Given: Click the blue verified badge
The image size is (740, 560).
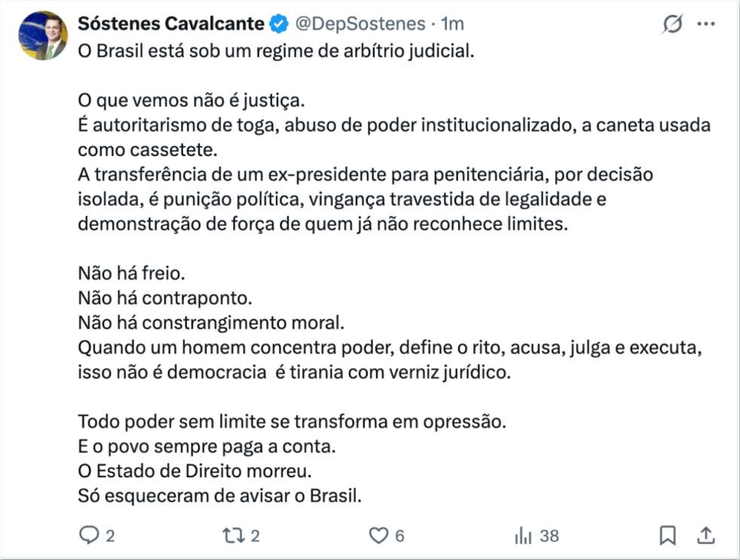Looking at the screenshot, I should click(279, 24).
